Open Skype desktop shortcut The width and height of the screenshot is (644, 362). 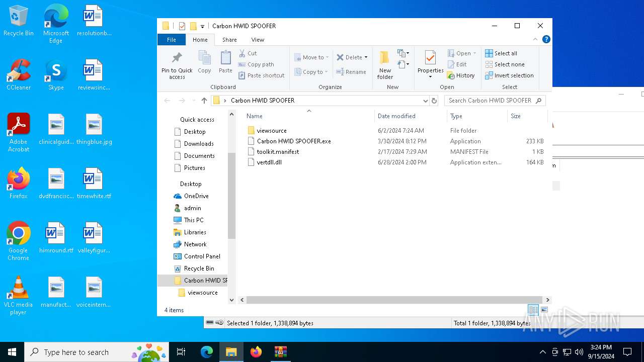click(x=56, y=75)
